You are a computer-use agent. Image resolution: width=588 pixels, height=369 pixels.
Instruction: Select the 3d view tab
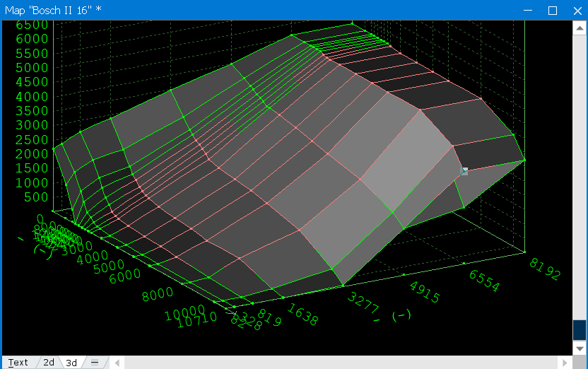[x=71, y=363]
